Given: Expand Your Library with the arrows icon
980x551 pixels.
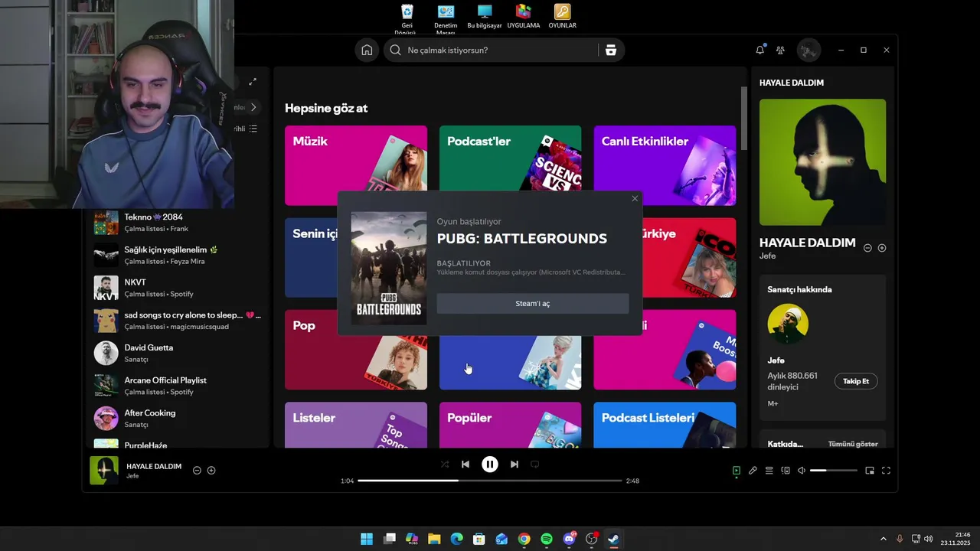Looking at the screenshot, I should [x=253, y=81].
